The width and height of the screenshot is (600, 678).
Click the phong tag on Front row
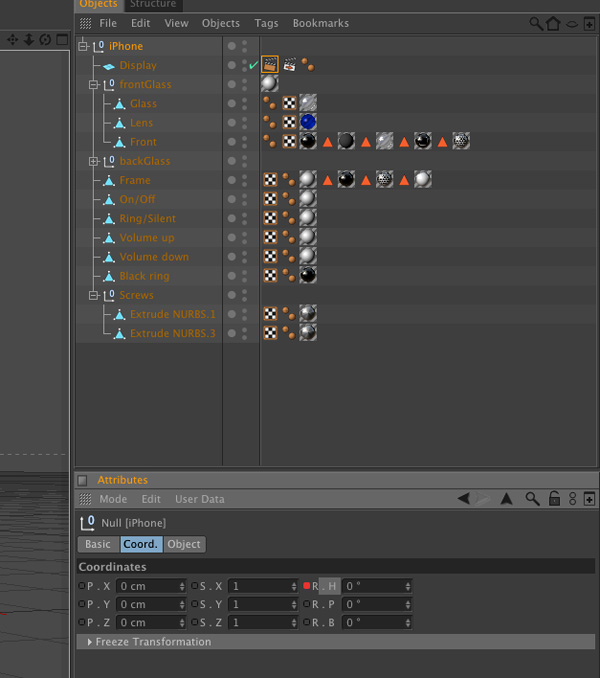pos(270,141)
